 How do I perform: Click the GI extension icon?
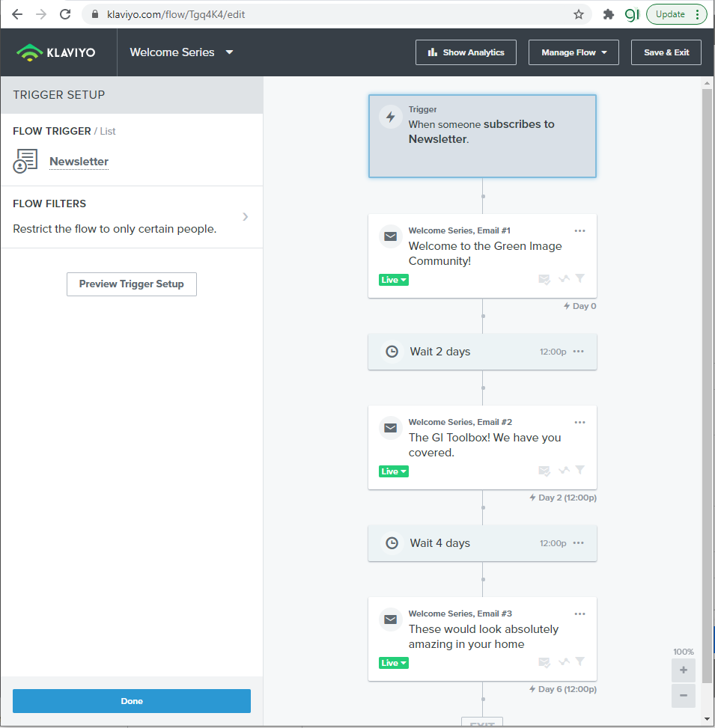[632, 14]
